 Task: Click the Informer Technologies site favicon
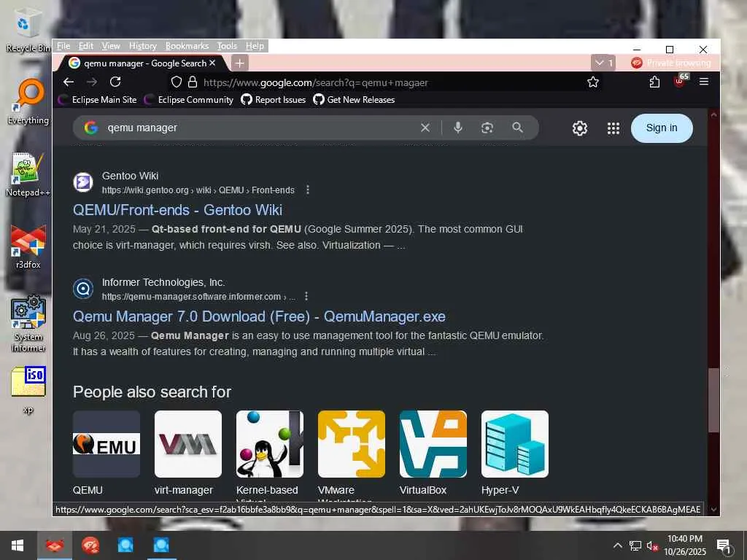(x=83, y=289)
